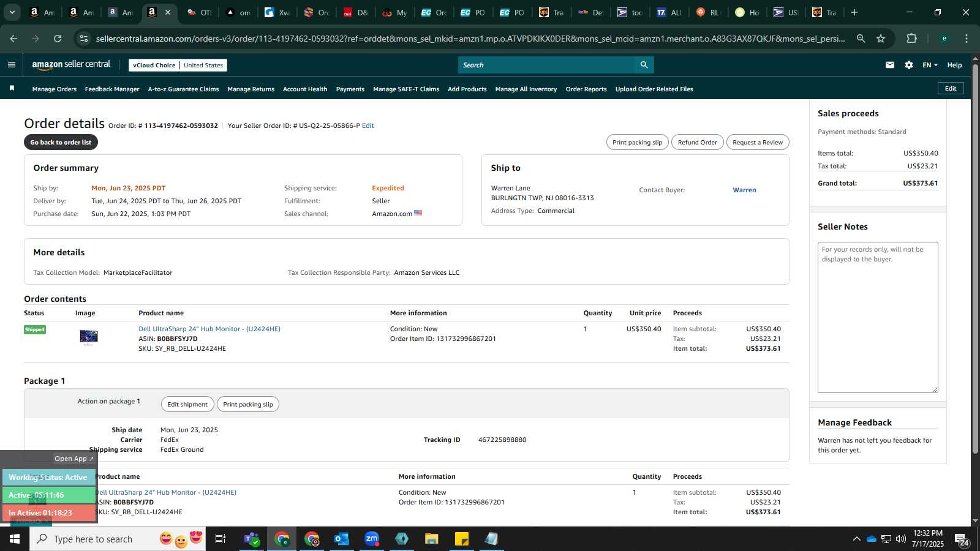Open File Explorer from taskbar
The width and height of the screenshot is (980, 551).
coord(432,539)
